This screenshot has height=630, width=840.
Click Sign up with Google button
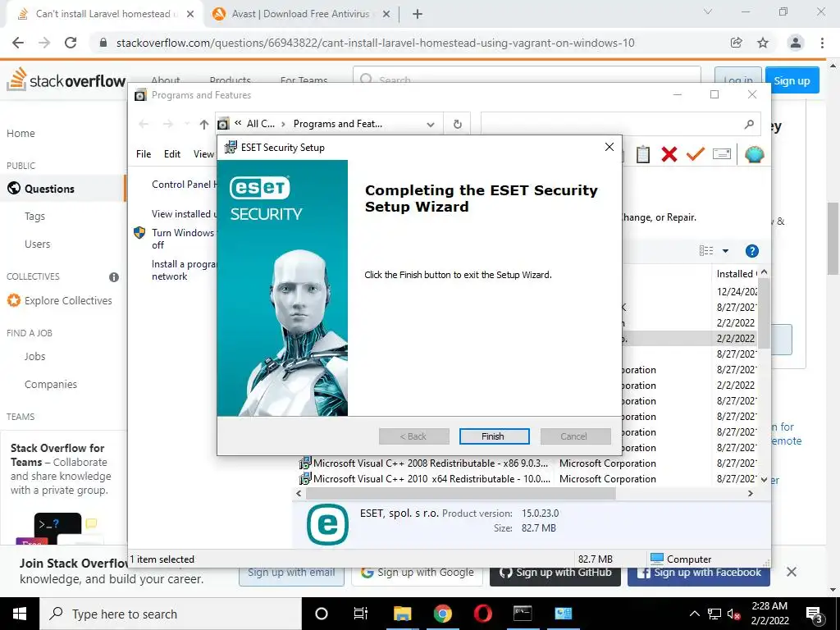(418, 573)
